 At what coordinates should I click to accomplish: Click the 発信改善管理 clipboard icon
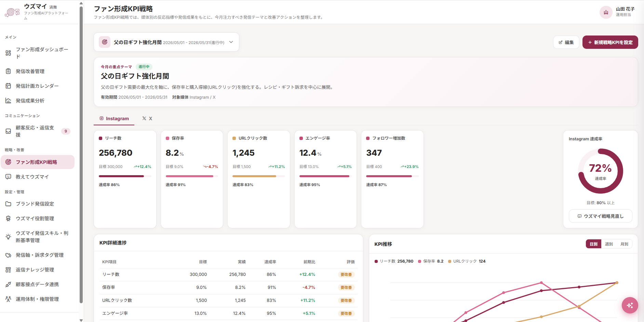[8, 71]
